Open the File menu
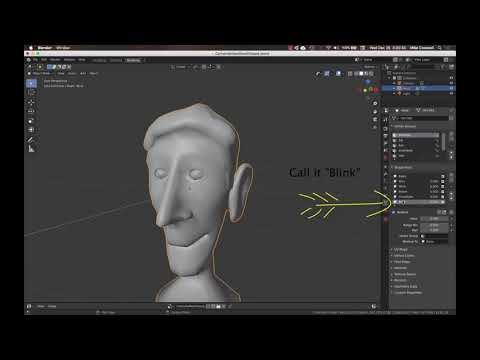480x360 pixels. (36, 60)
